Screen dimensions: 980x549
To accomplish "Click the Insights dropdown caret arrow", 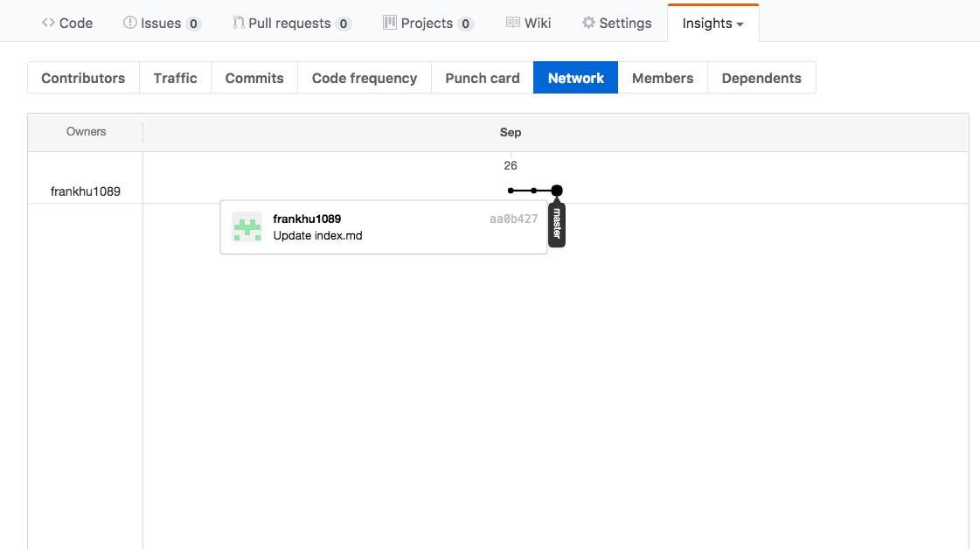I will pyautogui.click(x=740, y=24).
